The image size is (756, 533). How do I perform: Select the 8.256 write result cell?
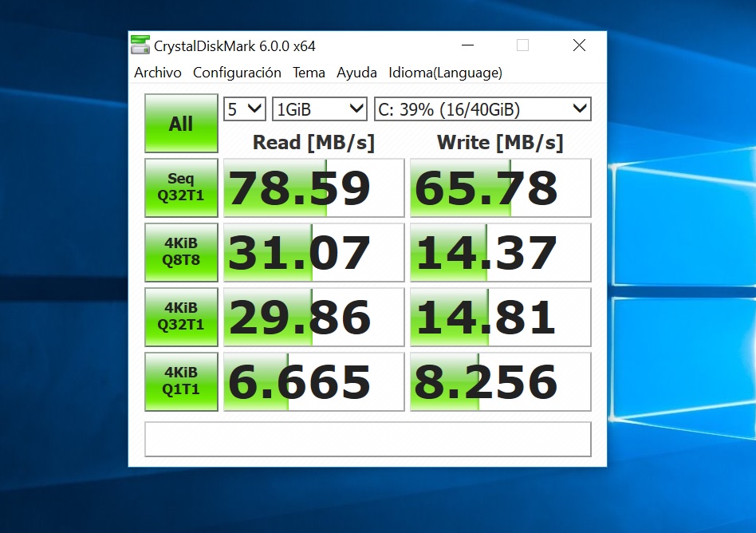point(500,382)
